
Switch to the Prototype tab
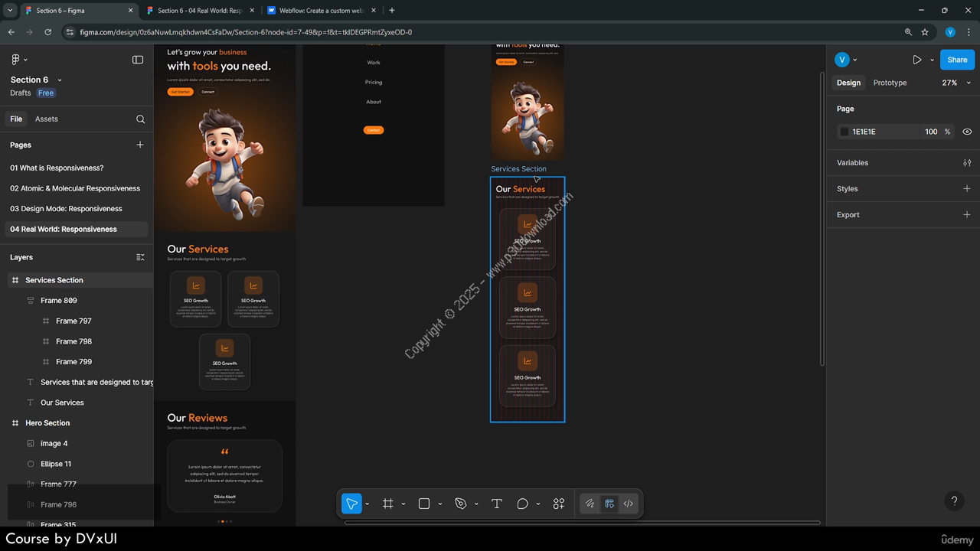(890, 83)
